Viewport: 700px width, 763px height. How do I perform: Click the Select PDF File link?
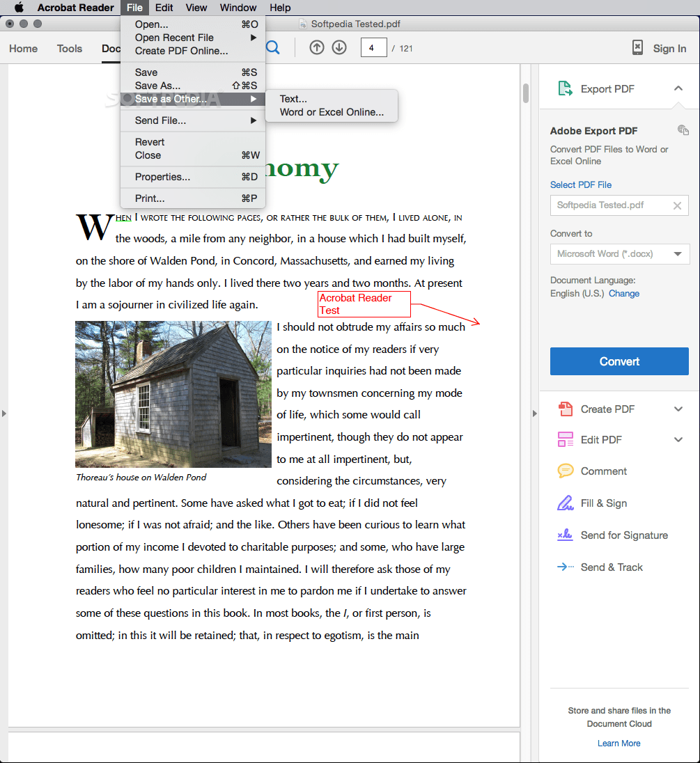tap(581, 184)
